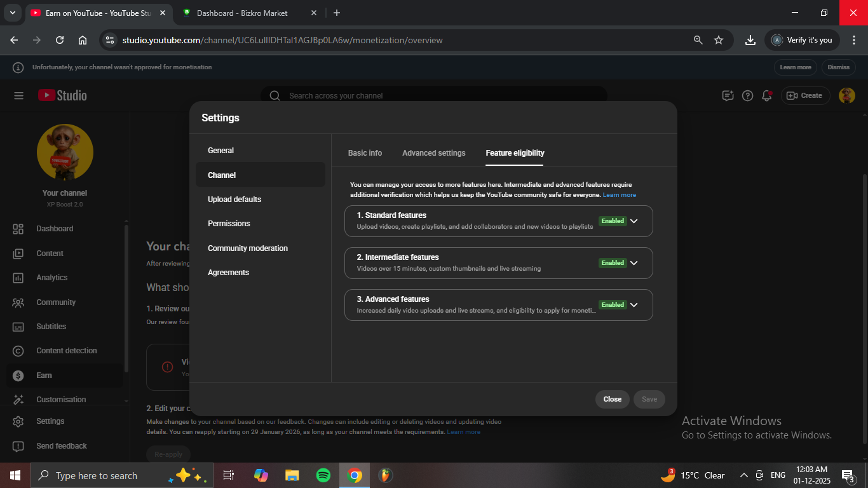
Task: Click account avatar in top right
Action: pos(846,95)
